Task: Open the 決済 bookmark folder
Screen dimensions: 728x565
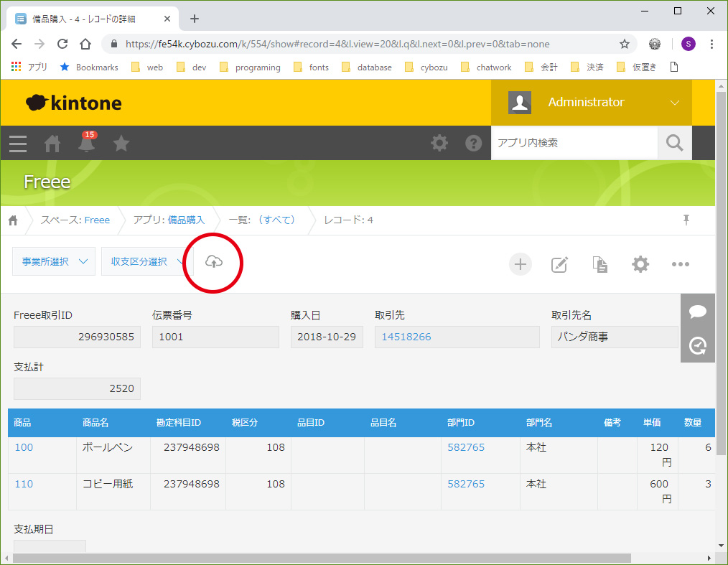Action: pyautogui.click(x=587, y=67)
